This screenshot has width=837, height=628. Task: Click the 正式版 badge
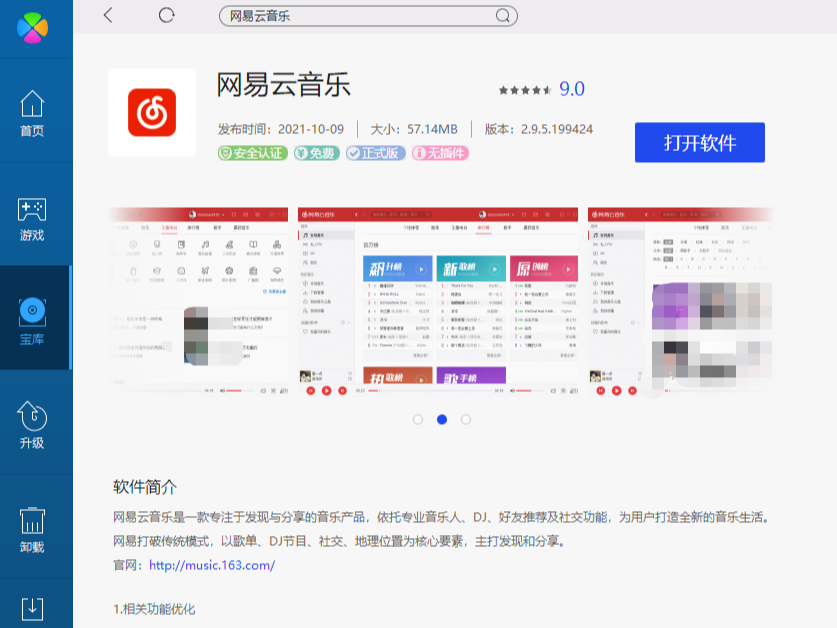[376, 153]
